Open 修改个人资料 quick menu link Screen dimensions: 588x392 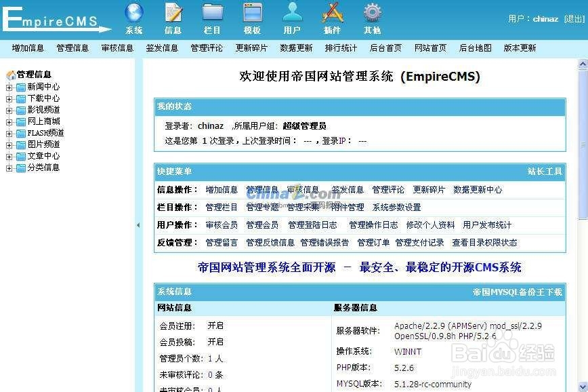pyautogui.click(x=431, y=225)
